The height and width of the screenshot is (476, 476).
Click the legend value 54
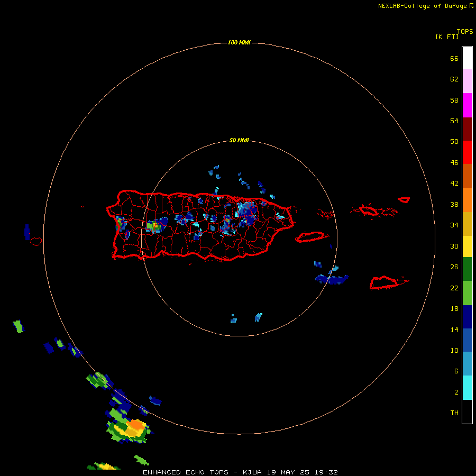point(454,121)
